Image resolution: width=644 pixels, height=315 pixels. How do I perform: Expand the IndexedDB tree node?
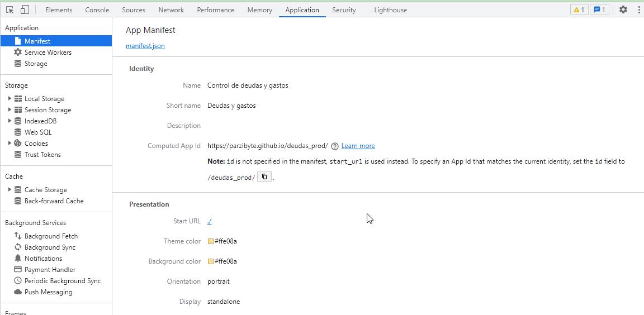[10, 121]
